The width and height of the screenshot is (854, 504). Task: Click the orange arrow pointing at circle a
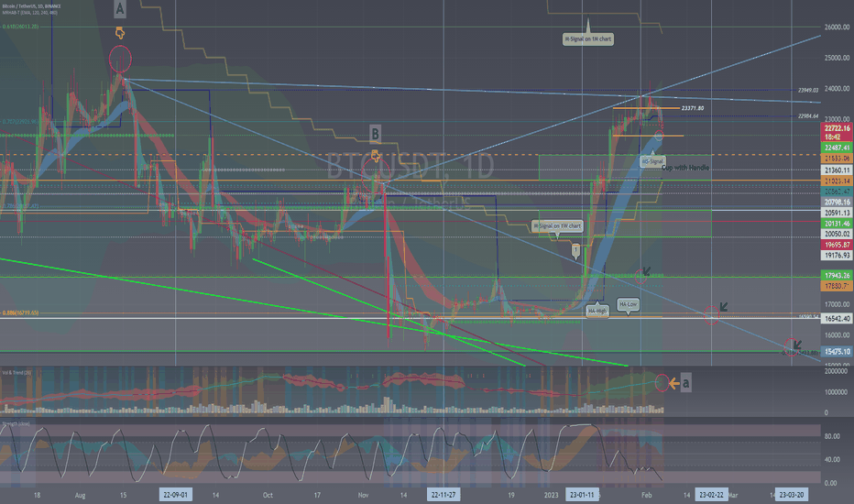[673, 384]
